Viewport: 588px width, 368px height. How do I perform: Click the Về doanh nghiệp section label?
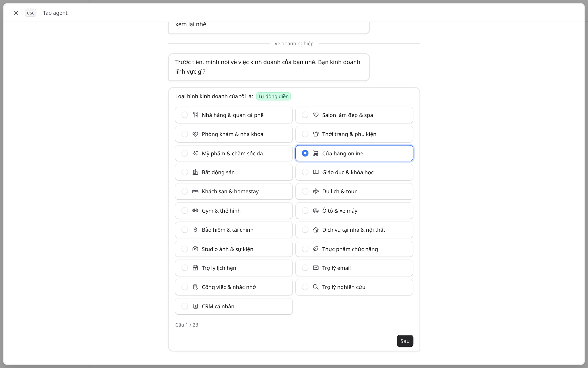point(294,43)
